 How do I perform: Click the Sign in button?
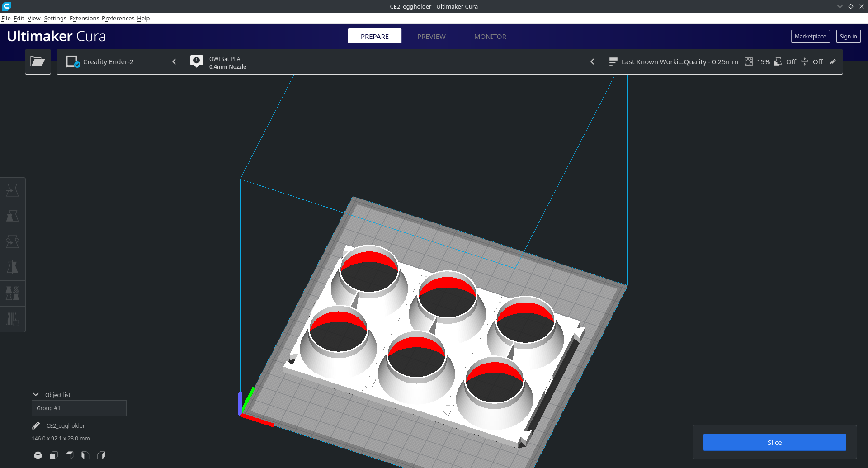[x=848, y=36]
